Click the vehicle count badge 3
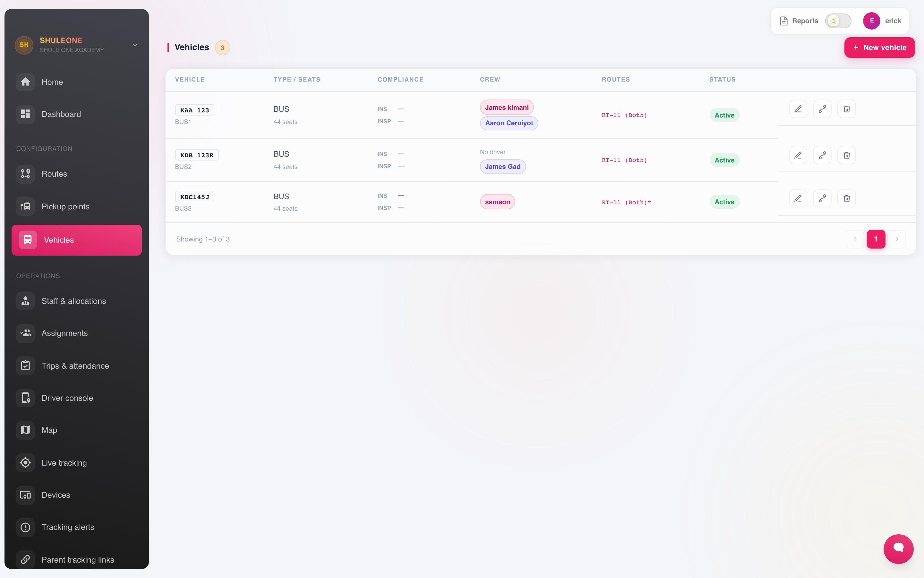 223,48
